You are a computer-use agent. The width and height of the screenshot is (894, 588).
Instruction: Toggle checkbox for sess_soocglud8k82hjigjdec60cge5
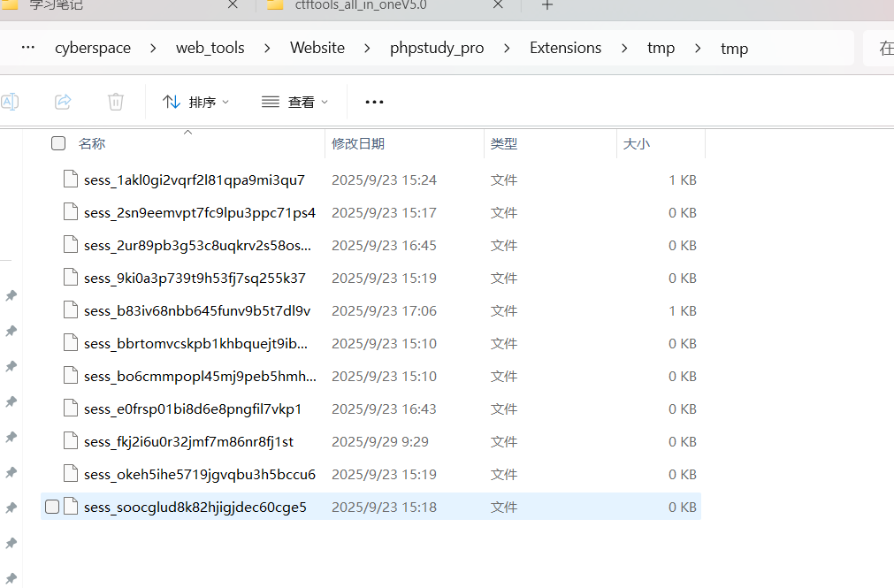[x=52, y=507]
